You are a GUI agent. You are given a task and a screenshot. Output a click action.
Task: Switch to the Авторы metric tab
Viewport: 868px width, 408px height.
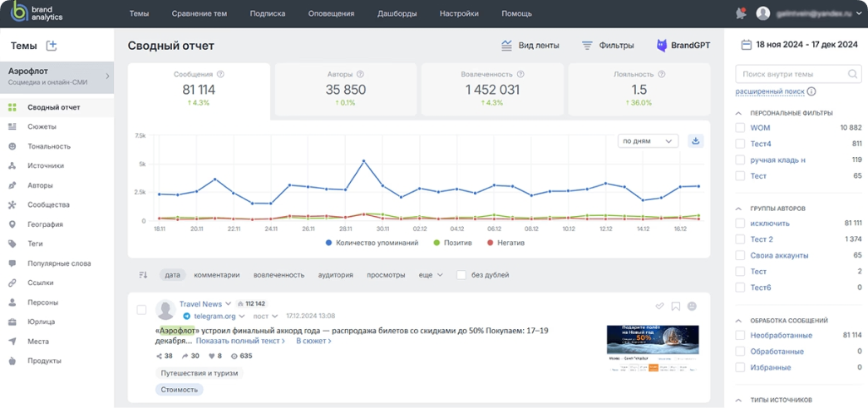click(346, 90)
